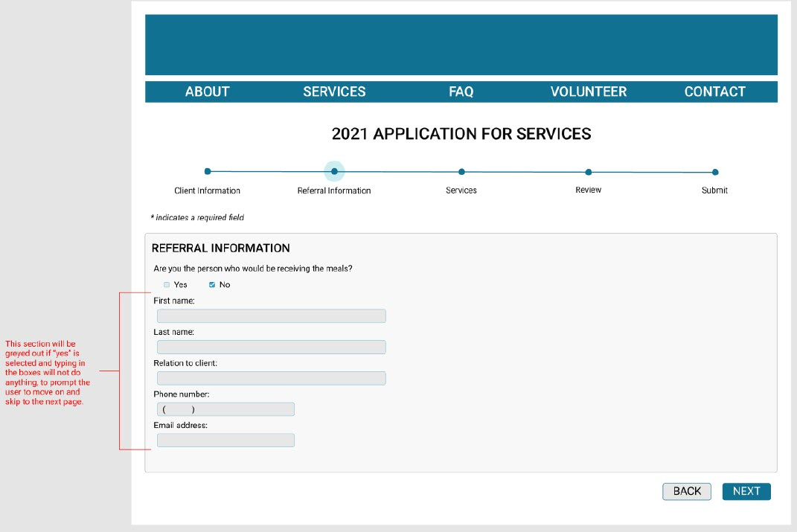Open the ABOUT navigation menu
Viewport: 797px width, 532px height.
click(207, 91)
